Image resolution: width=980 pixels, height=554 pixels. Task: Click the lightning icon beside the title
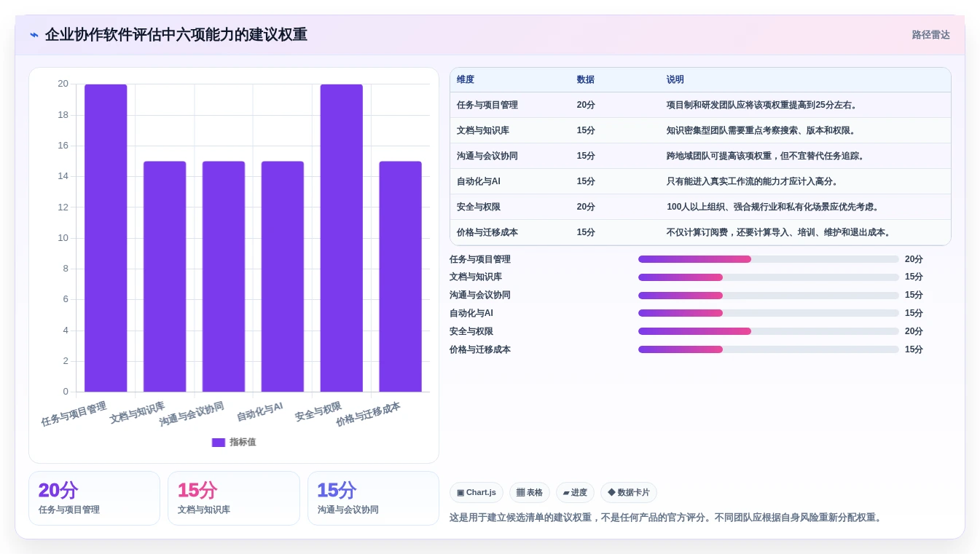(x=34, y=35)
